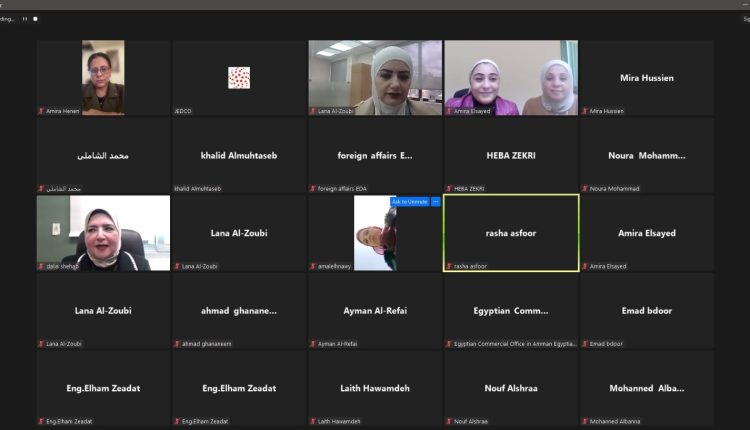The image size is (750, 430).
Task: Stop the meeting recording
Action: click(x=35, y=18)
